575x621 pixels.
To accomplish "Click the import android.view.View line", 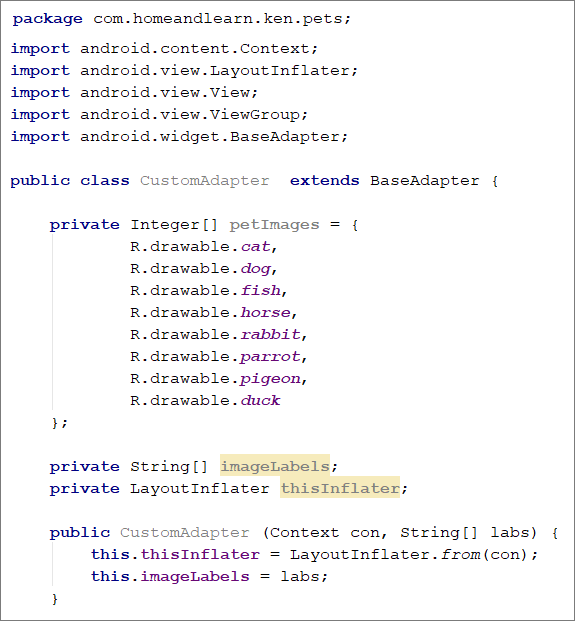I will point(134,93).
